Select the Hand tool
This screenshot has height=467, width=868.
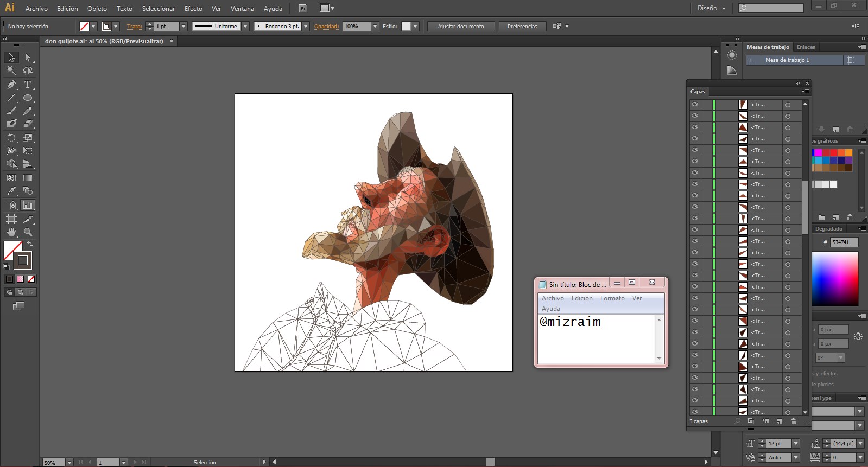11,232
